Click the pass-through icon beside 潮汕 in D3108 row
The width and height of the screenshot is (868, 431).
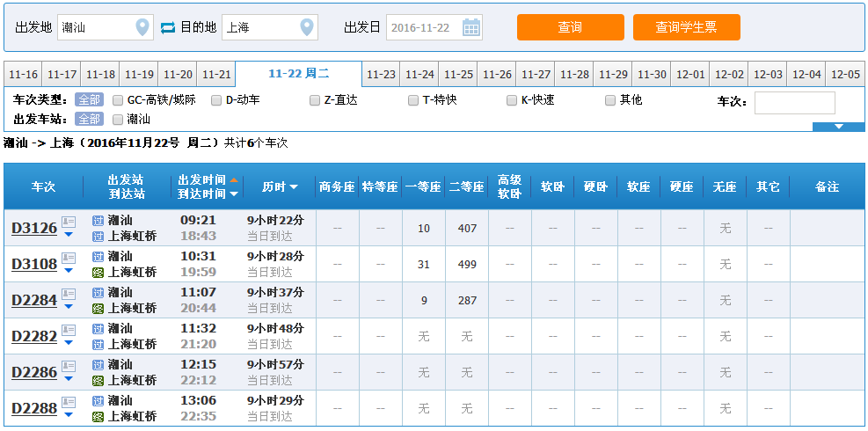[98, 257]
